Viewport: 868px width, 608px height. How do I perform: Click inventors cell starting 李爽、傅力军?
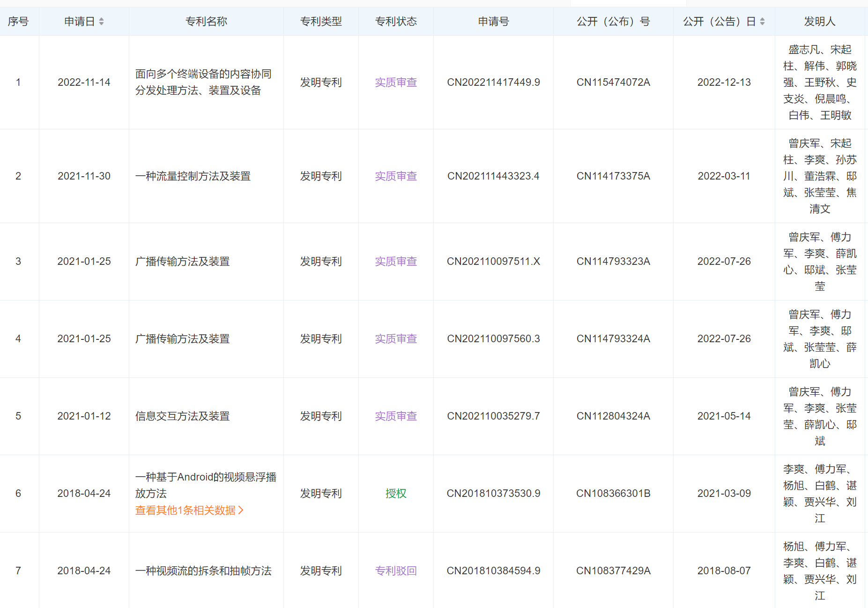click(820, 494)
